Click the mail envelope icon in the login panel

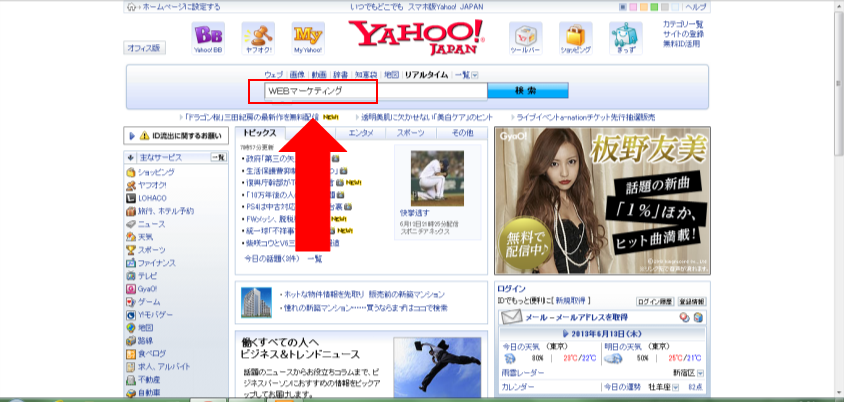[x=511, y=318]
